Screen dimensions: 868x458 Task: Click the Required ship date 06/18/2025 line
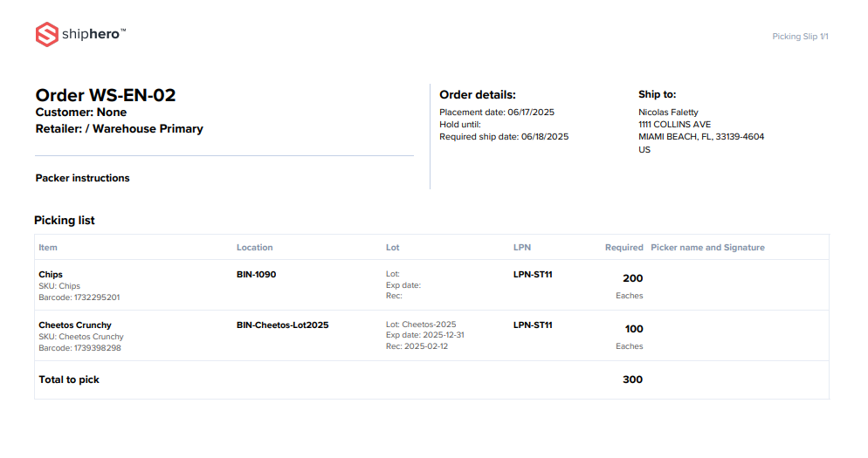pyautogui.click(x=504, y=137)
